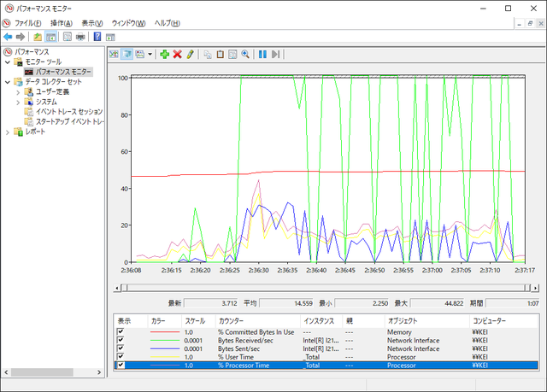Add a counter with green plus icon

click(x=164, y=55)
